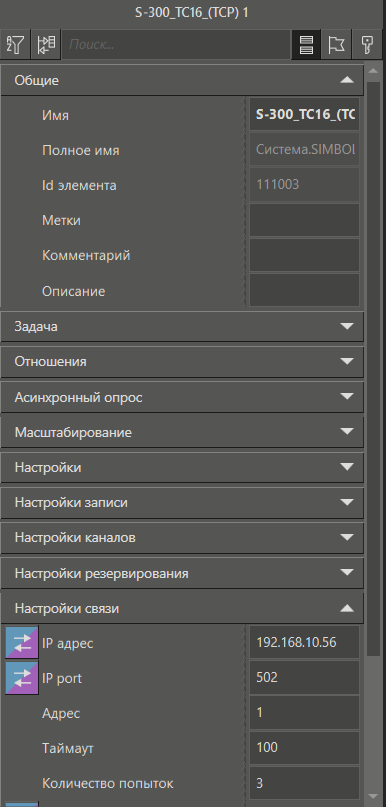This screenshot has width=386, height=807.
Task: Select the Комментарий property label
Action: pos(86,256)
